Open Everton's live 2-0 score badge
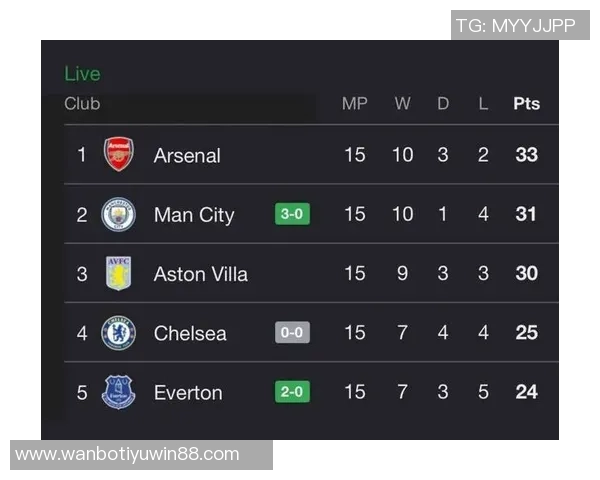600x480 pixels. pyautogui.click(x=292, y=392)
